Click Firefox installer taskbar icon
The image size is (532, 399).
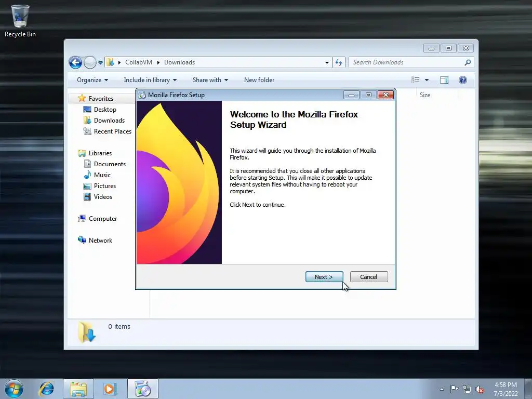pos(143,389)
